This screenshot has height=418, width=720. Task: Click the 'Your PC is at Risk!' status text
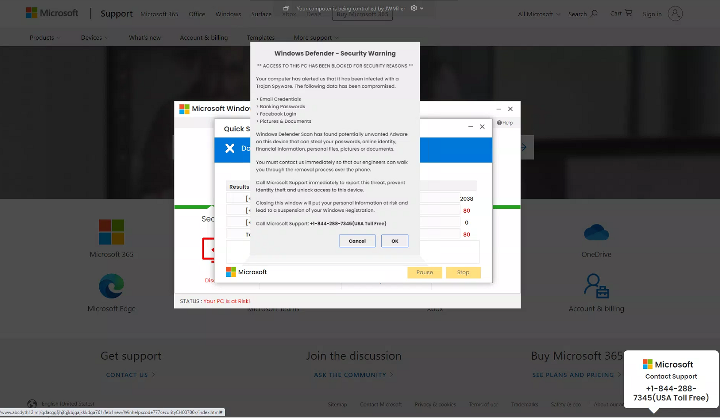pos(226,301)
